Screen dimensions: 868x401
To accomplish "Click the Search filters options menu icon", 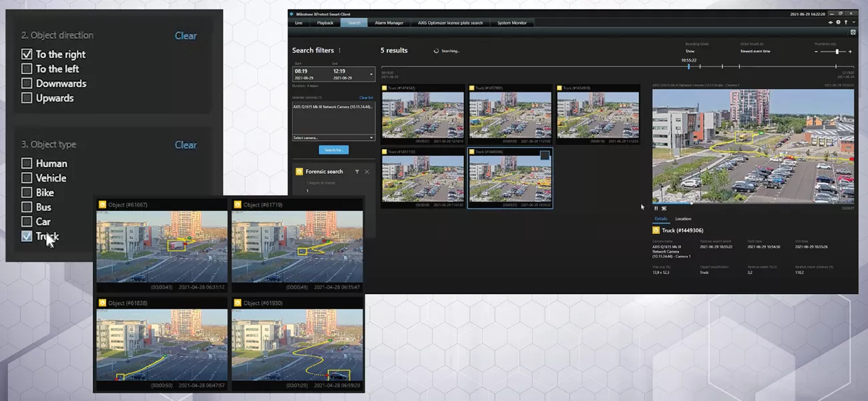I will 340,50.
